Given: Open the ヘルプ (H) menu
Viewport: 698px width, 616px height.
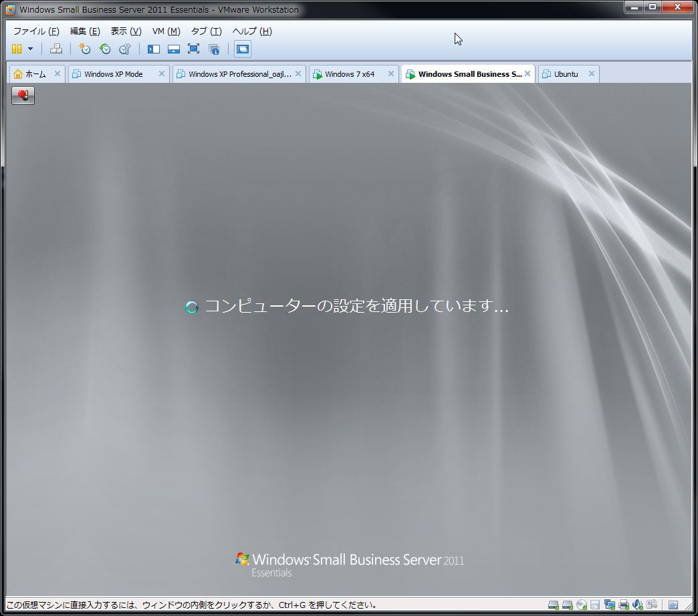Looking at the screenshot, I should (x=252, y=31).
